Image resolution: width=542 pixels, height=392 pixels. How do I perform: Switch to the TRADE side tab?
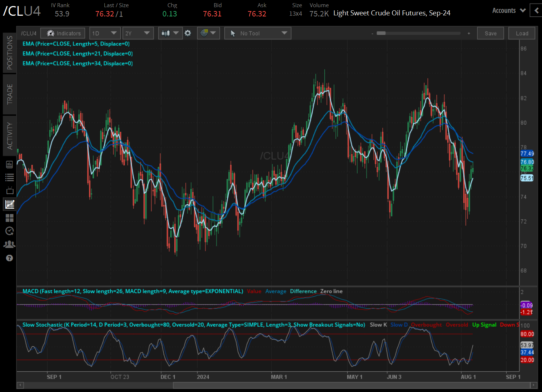coord(10,94)
